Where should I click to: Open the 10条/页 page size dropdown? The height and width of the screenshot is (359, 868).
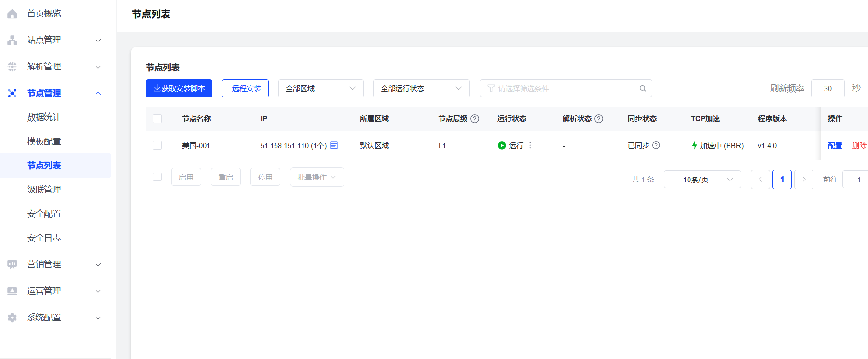703,179
